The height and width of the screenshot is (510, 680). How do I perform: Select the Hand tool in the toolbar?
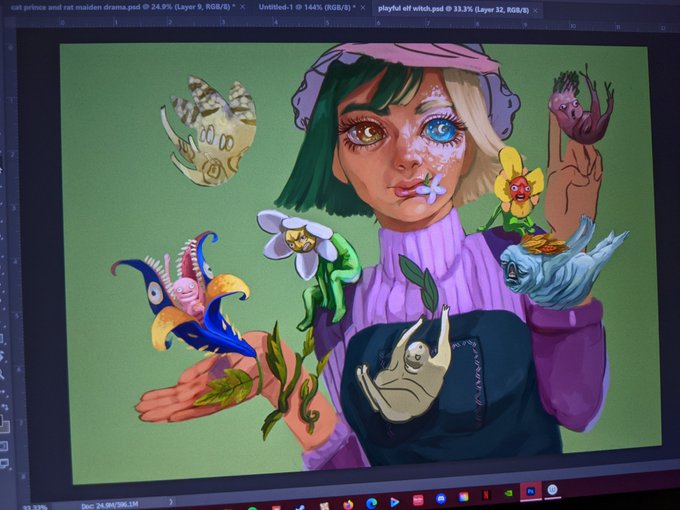tap(2, 356)
